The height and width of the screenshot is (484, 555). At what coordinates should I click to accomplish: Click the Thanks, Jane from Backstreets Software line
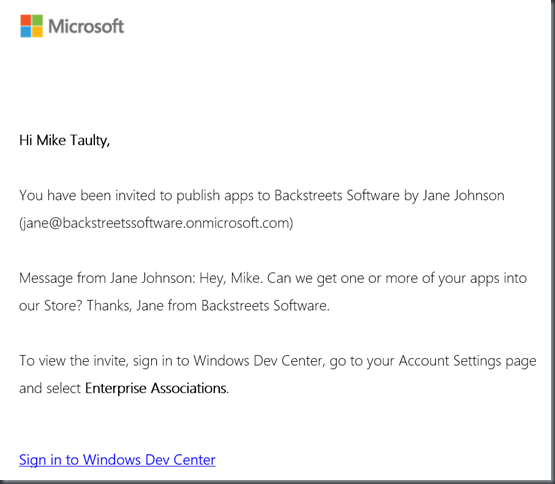point(208,306)
